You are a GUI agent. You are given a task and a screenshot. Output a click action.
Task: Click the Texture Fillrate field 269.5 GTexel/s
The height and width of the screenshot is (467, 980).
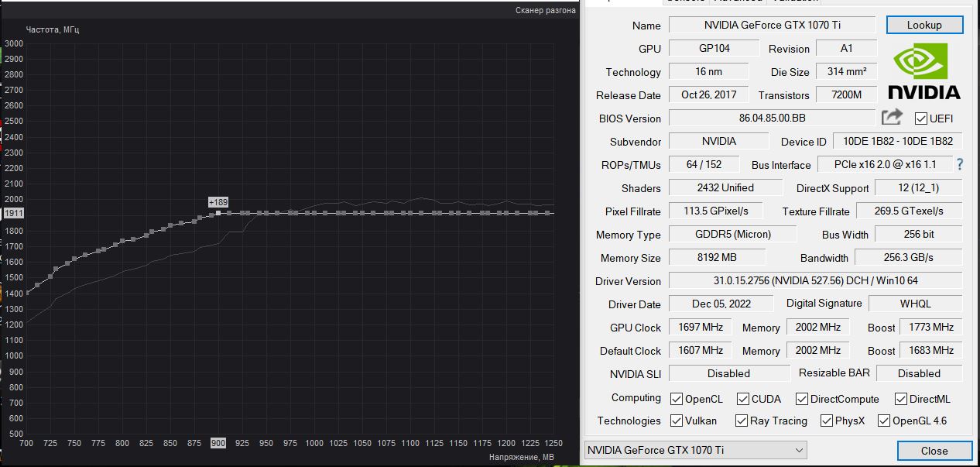909,211
